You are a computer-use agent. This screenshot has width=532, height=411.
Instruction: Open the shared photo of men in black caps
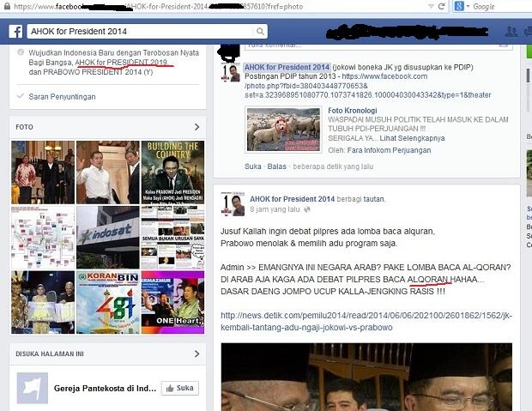tap(366, 377)
